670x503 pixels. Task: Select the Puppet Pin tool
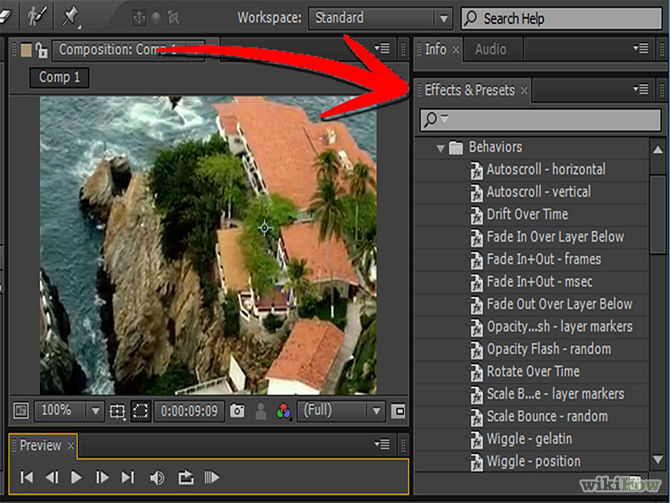point(71,17)
